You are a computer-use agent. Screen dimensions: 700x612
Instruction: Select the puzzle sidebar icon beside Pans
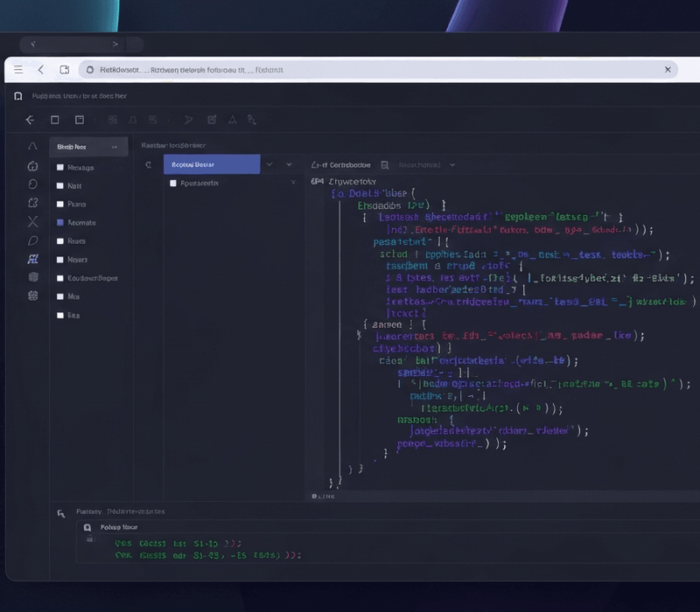tap(32, 203)
